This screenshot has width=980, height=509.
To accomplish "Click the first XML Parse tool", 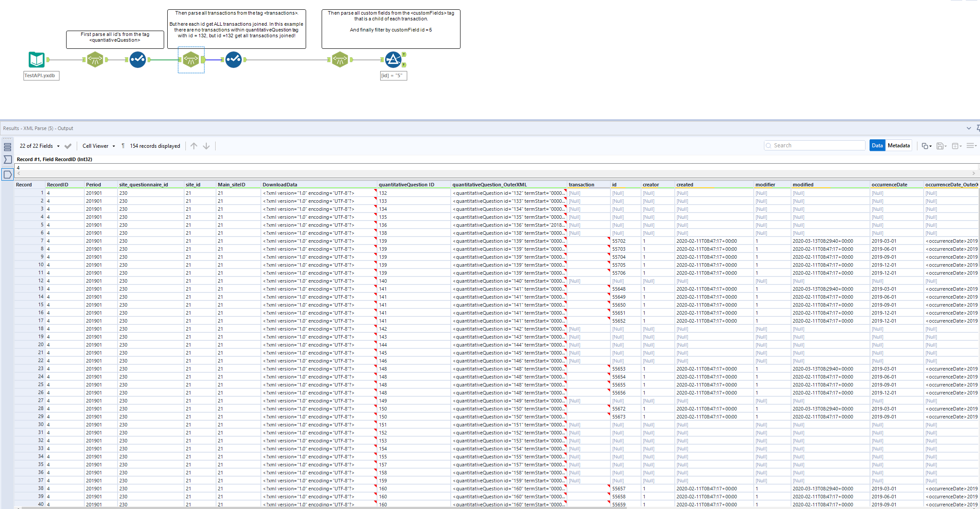I will pyautogui.click(x=95, y=59).
